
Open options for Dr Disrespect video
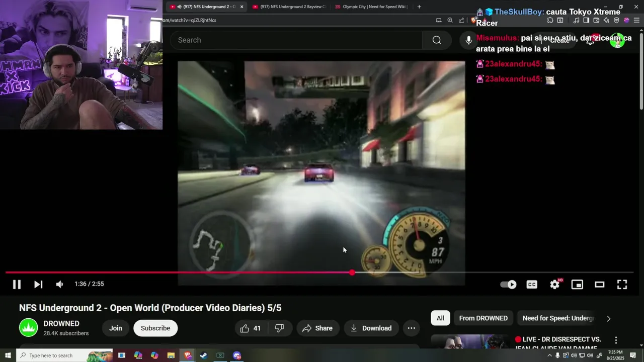[616, 340]
